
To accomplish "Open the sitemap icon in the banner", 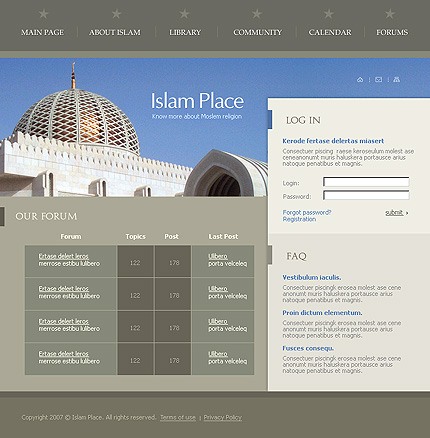I will pos(396,79).
